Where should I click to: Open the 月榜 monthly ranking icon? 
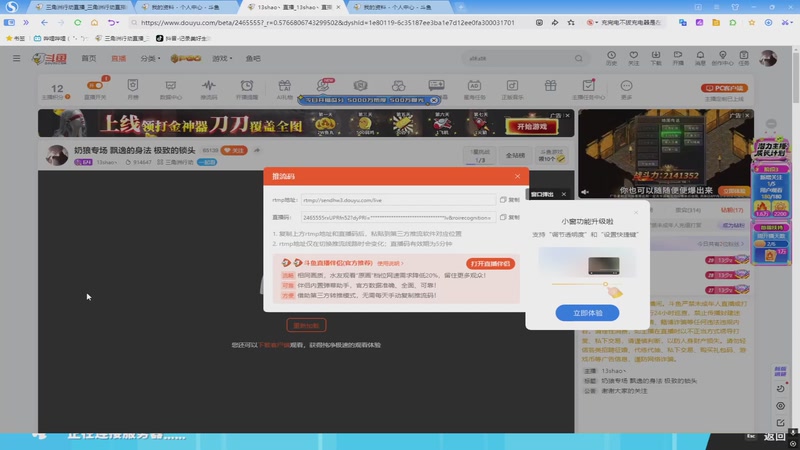(133, 89)
